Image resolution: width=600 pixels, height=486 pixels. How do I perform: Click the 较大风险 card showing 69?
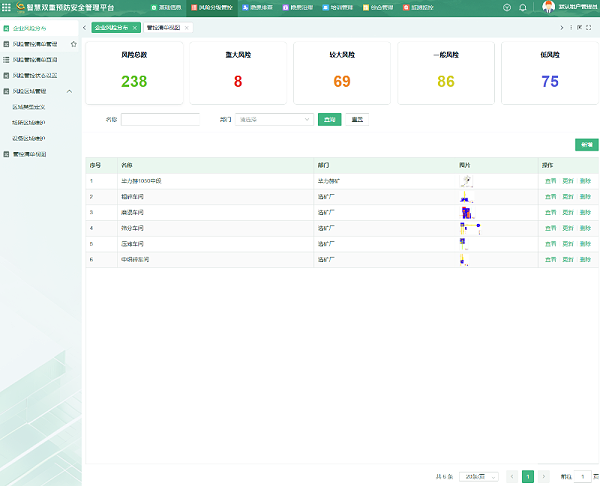pyautogui.click(x=342, y=73)
